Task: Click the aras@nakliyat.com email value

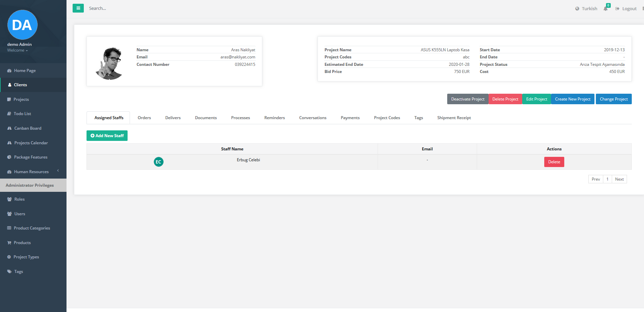Action: [x=238, y=57]
